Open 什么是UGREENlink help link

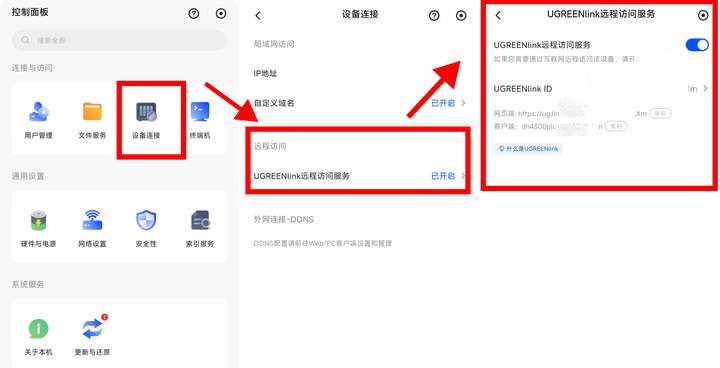pos(529,149)
